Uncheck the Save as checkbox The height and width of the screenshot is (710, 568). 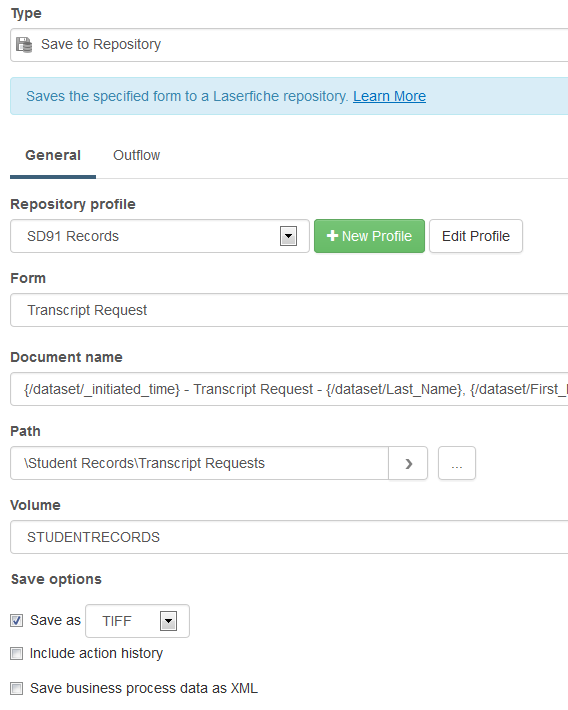click(x=17, y=620)
